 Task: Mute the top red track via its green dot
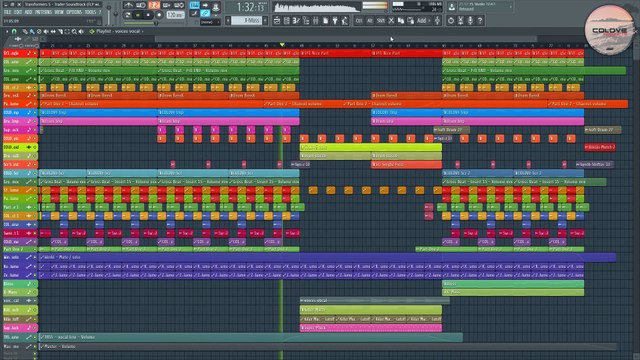point(35,53)
